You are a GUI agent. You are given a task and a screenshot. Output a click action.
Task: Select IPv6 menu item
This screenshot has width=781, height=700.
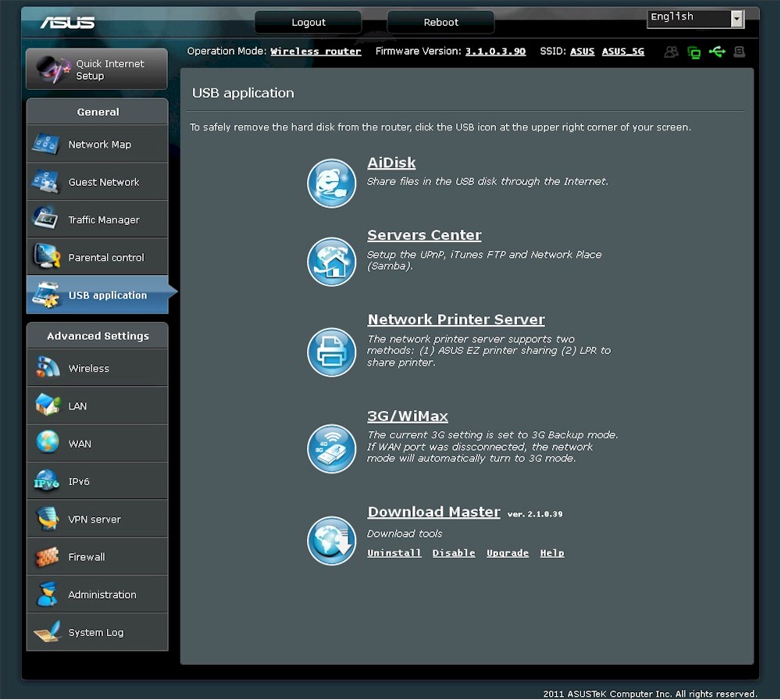click(x=97, y=481)
